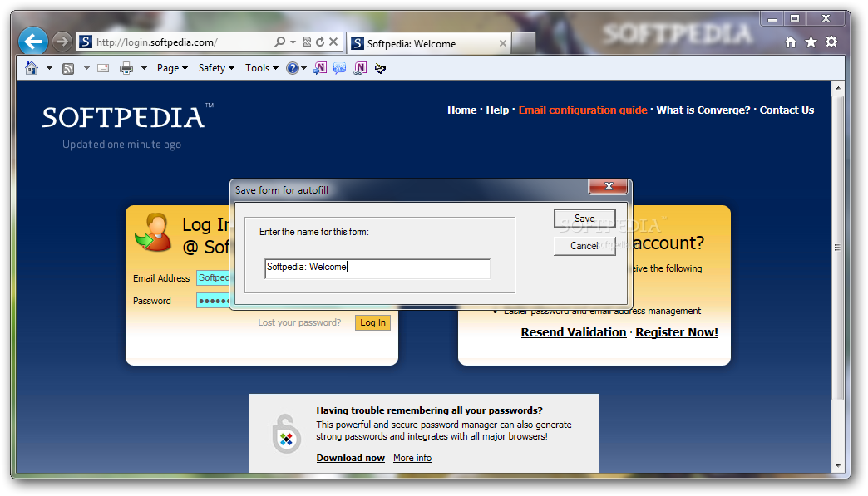868x496 pixels.
Task: Toggle the Compatibility View icon
Action: click(x=307, y=42)
